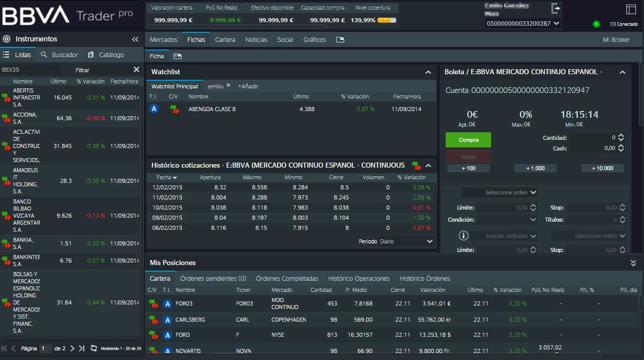Click the A type icon in CARLSBERG row
The height and width of the screenshot is (360, 644).
coord(168,320)
